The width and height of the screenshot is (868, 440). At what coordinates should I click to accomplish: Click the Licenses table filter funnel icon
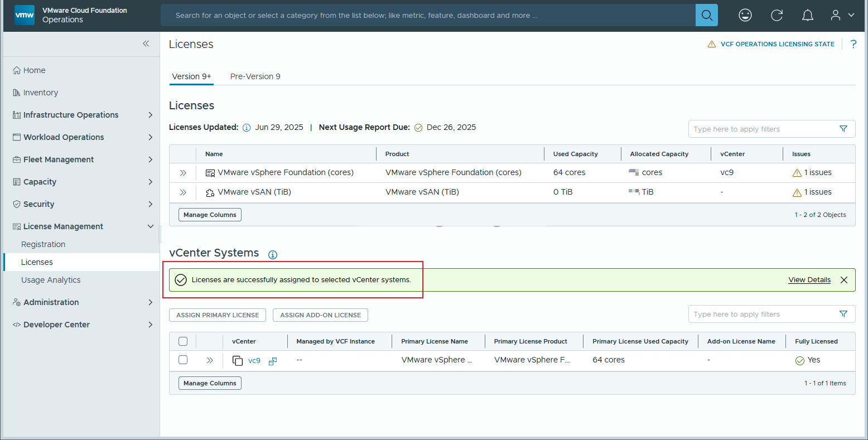point(843,129)
